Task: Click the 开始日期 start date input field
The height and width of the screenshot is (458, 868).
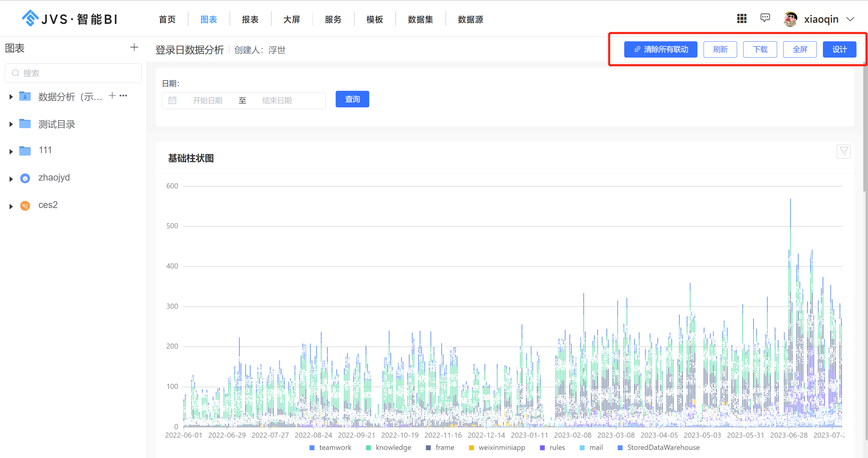Action: pos(208,100)
